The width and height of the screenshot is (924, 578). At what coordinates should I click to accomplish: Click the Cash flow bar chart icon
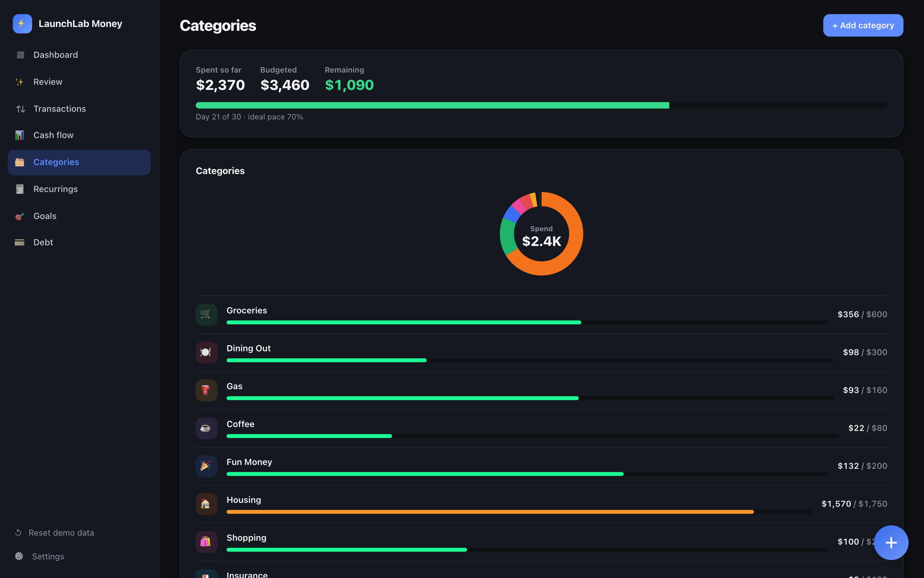coord(20,135)
